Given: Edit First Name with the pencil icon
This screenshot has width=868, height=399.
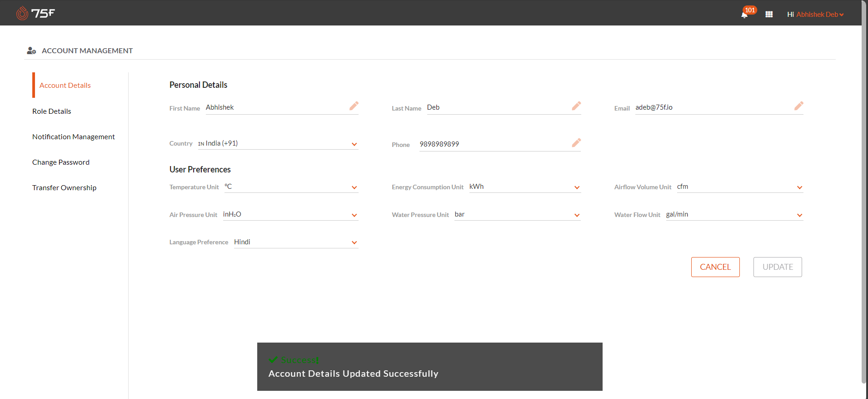Looking at the screenshot, I should (x=354, y=106).
